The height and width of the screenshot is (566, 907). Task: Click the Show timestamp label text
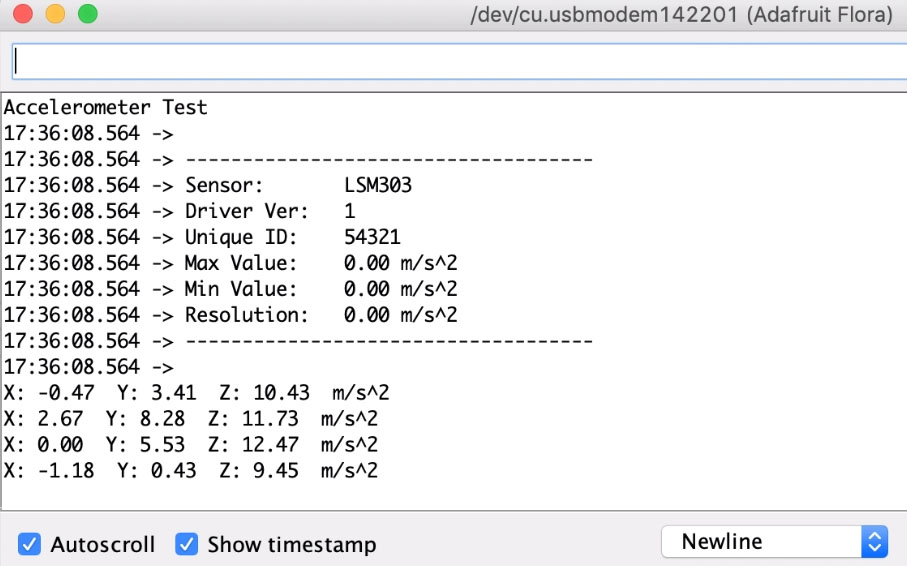292,545
